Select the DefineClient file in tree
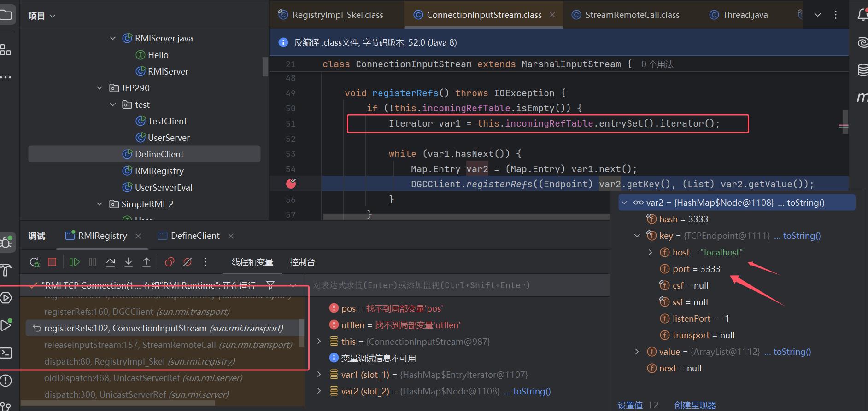The image size is (868, 411). point(145,154)
